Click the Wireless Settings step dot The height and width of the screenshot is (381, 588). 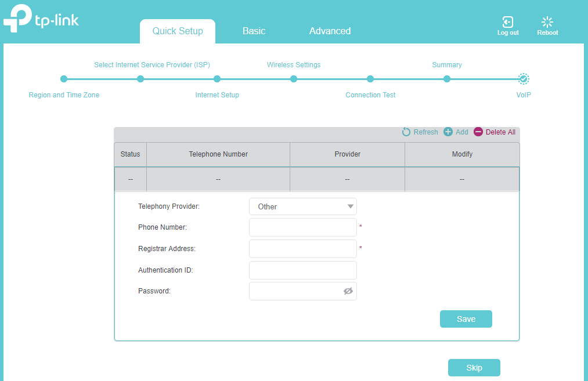click(x=294, y=79)
